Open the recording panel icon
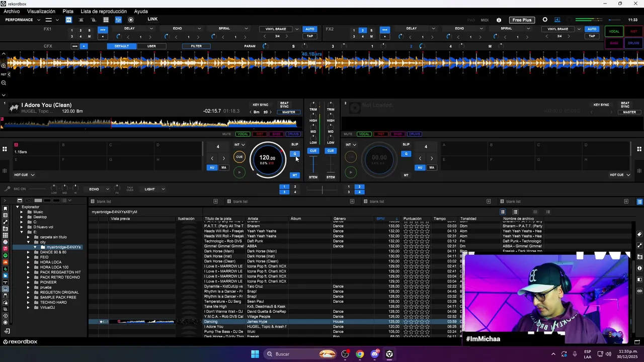Image resolution: width=644 pixels, height=362 pixels. click(131, 20)
